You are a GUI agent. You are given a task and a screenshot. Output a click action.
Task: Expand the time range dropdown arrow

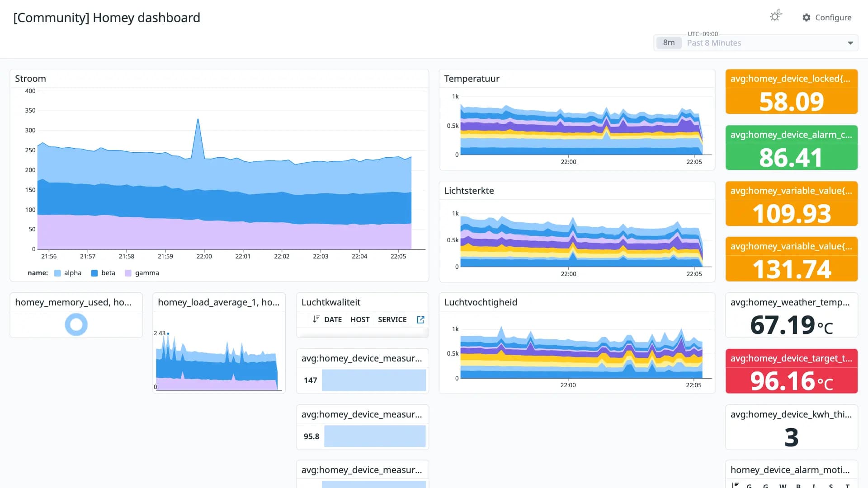coord(850,43)
